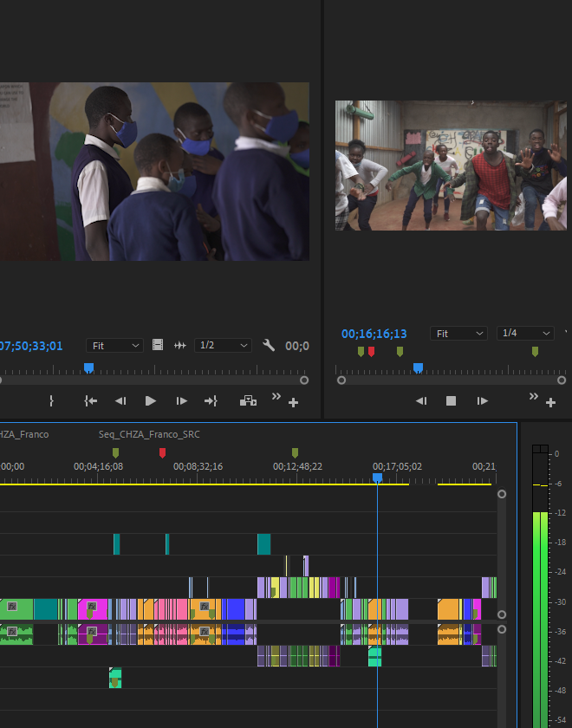Click the Drag Audio Only waveform icon
This screenshot has width=572, height=728.
tap(180, 346)
